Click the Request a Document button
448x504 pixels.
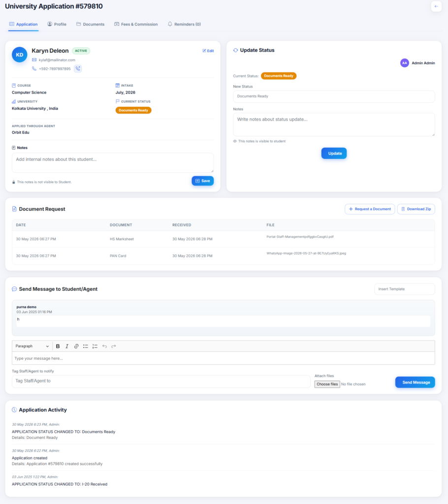(370, 209)
